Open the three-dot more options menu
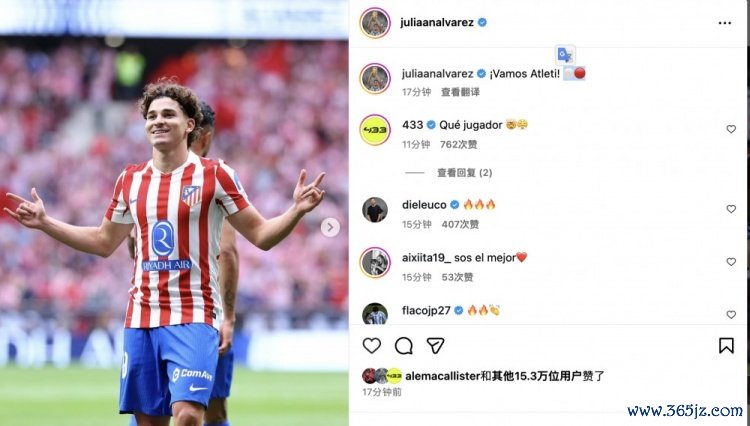This screenshot has width=750, height=426. (x=725, y=23)
